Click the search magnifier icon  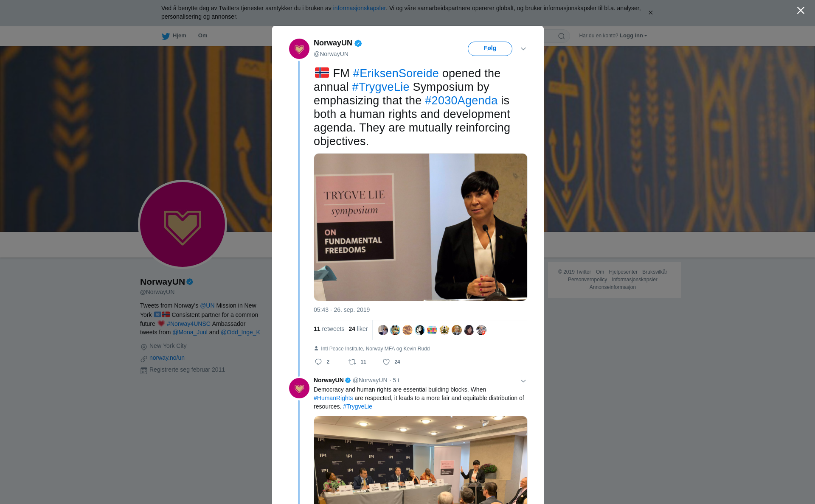(562, 36)
